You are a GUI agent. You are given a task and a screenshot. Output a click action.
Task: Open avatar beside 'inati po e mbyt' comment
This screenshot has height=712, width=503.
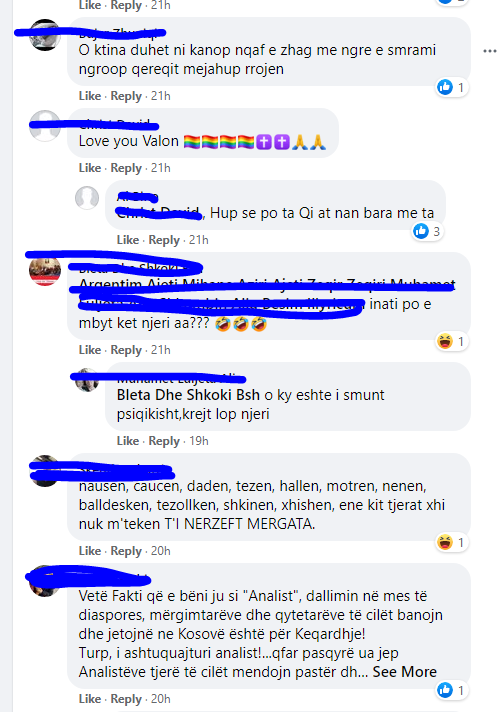[x=44, y=270]
